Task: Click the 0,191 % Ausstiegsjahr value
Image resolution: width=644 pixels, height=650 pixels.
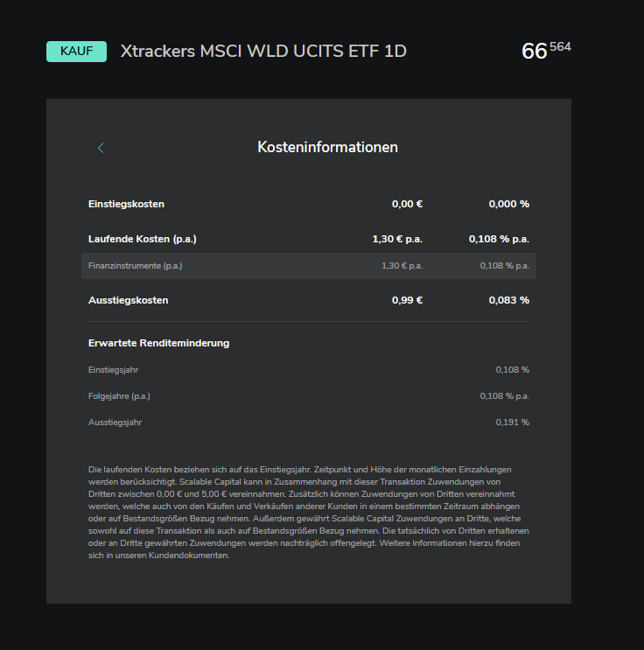Action: coord(512,423)
